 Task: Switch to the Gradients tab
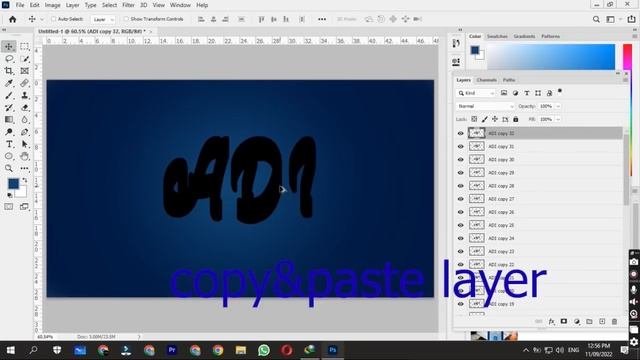pyautogui.click(x=524, y=36)
